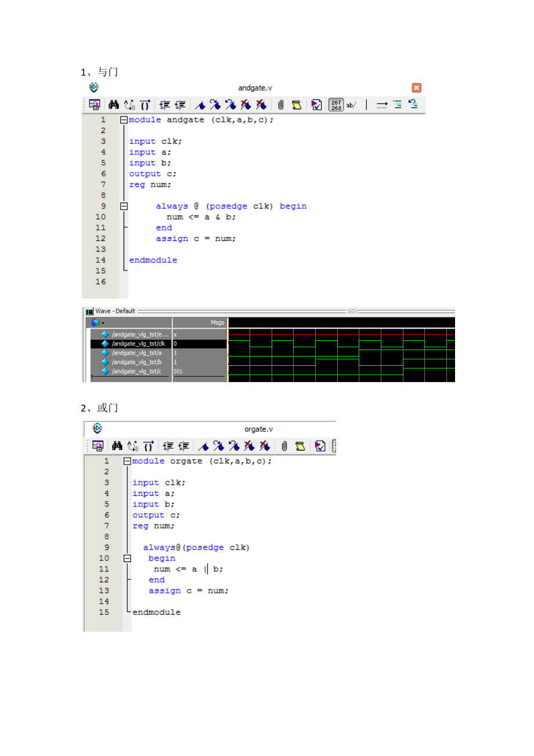Click yellow scroll template icon in andgate.v toolbar
This screenshot has width=534, height=756.
(x=297, y=105)
